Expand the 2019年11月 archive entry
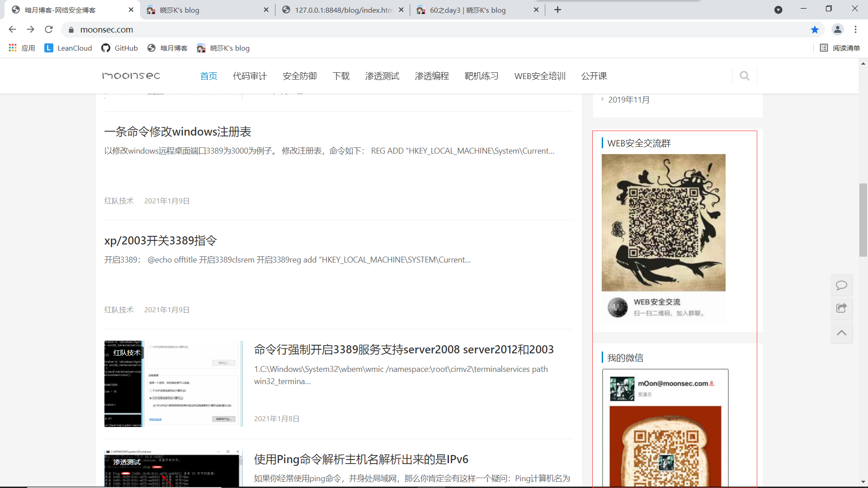Image resolution: width=868 pixels, height=488 pixels. (629, 99)
